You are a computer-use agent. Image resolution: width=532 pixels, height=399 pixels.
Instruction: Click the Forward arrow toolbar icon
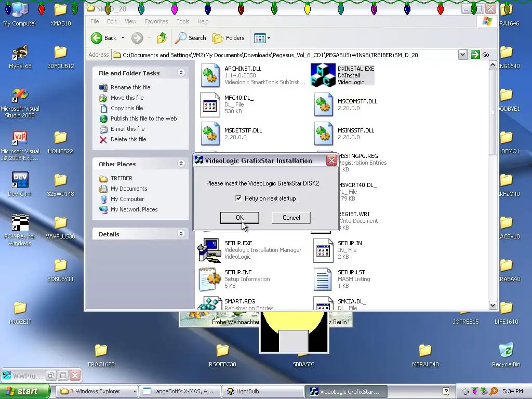tap(137, 38)
